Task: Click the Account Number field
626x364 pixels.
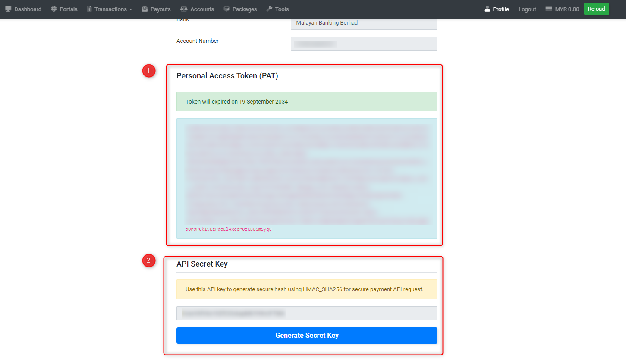Action: pyautogui.click(x=364, y=44)
